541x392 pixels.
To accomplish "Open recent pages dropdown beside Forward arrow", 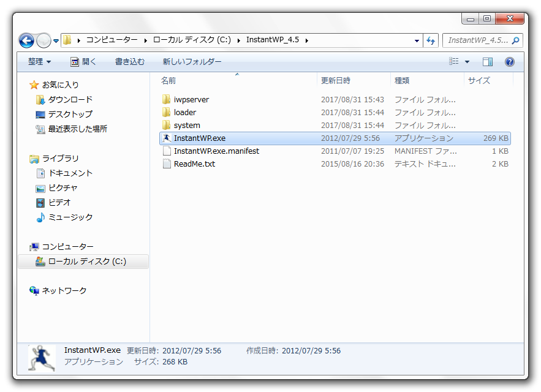I will pyautogui.click(x=56, y=41).
